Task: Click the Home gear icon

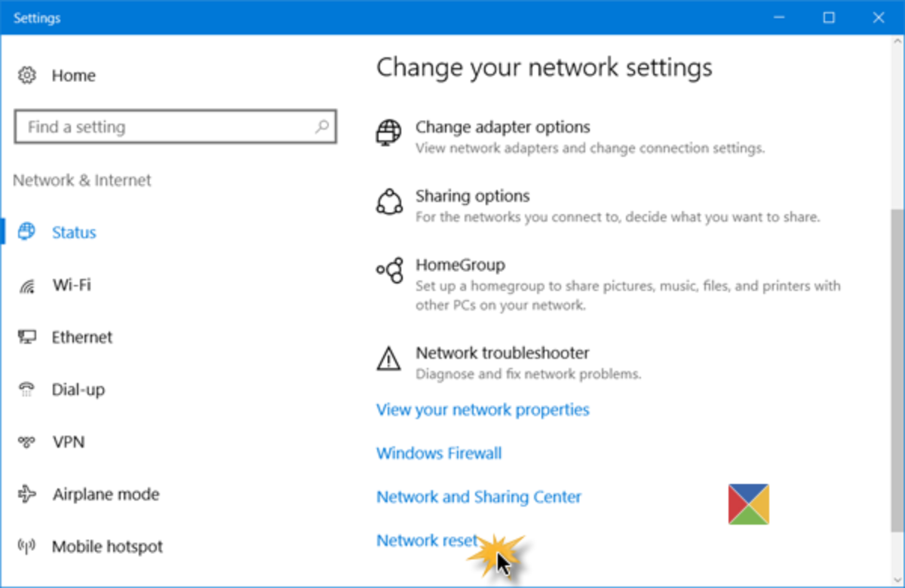Action: point(27,75)
